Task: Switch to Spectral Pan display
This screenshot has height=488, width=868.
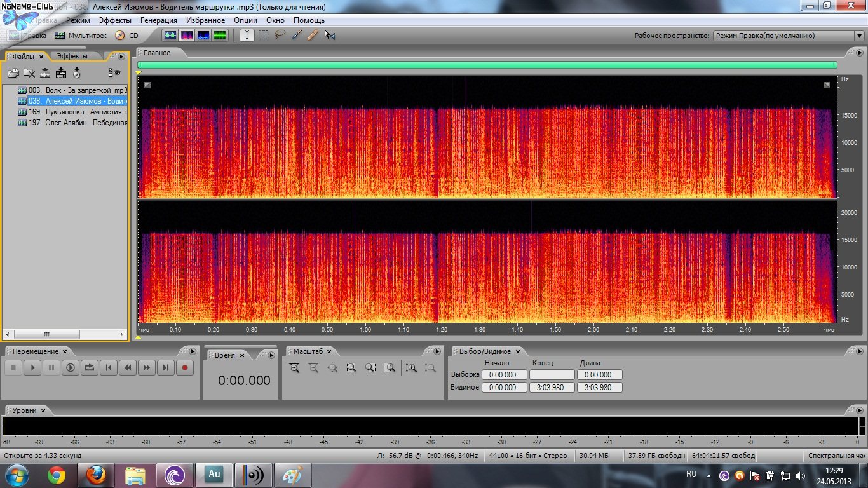Action: (x=203, y=36)
